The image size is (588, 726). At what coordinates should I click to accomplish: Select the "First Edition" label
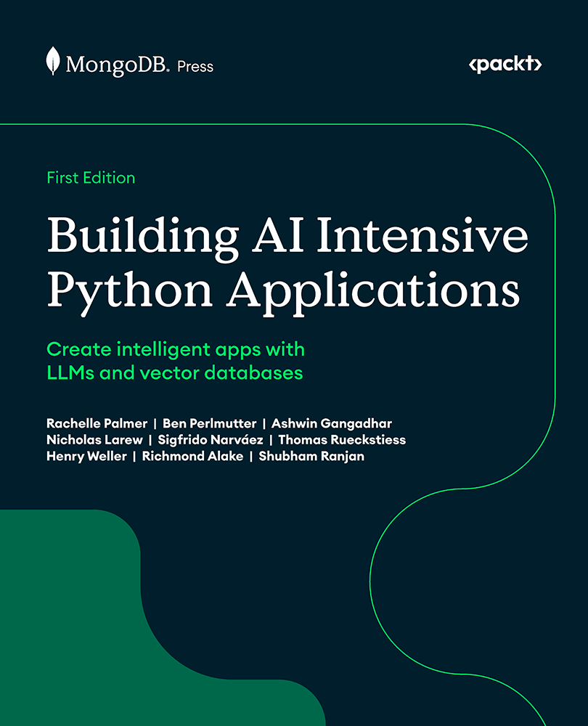pyautogui.click(x=91, y=178)
